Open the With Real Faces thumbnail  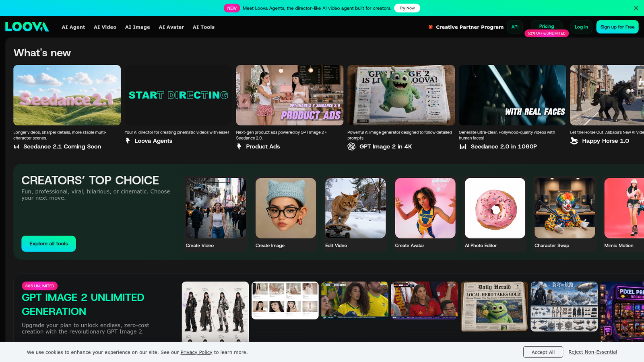click(512, 95)
